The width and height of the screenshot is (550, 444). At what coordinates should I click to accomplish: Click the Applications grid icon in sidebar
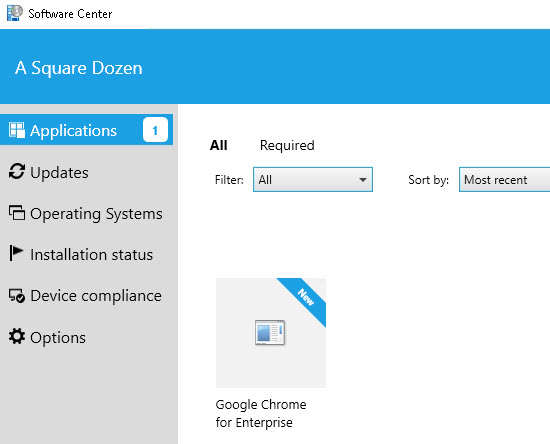tap(16, 130)
